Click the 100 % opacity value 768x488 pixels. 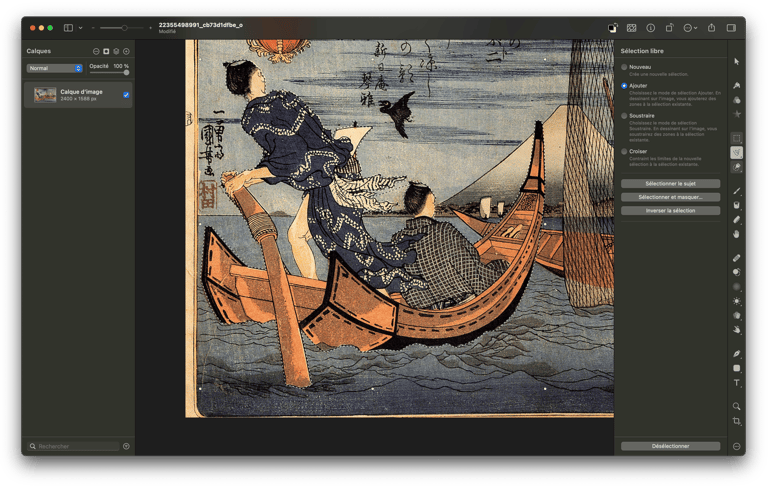point(121,66)
